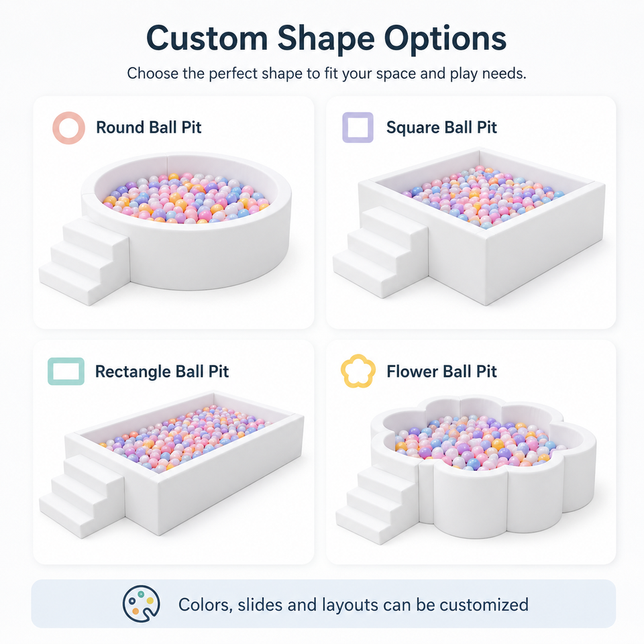Select the Square Ball Pit label
The width and height of the screenshot is (644, 644).
pyautogui.click(x=441, y=127)
